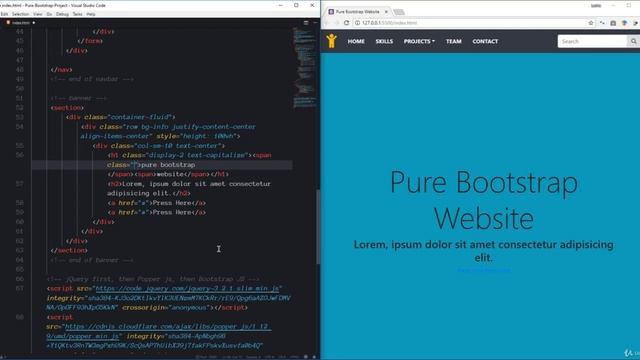Open the Selection menu in VS Code
The width and height of the screenshot is (640, 360).
coord(20,14)
